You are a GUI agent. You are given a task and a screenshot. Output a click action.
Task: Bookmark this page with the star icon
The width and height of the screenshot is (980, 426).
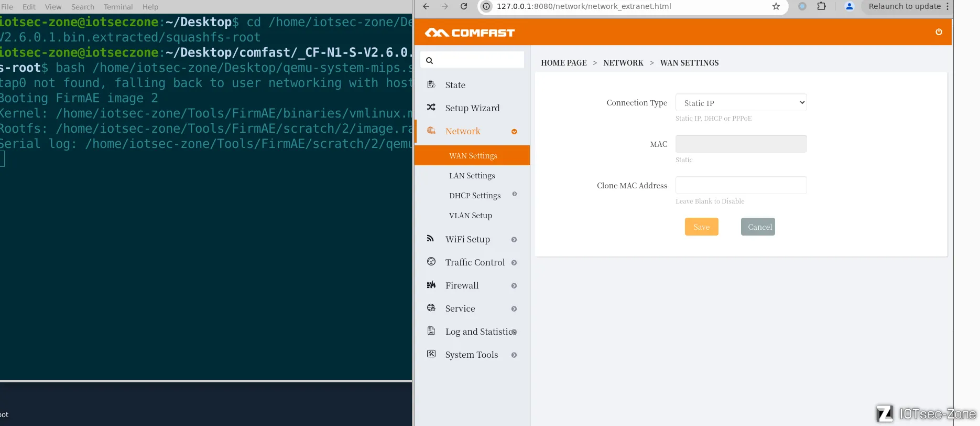click(x=776, y=6)
